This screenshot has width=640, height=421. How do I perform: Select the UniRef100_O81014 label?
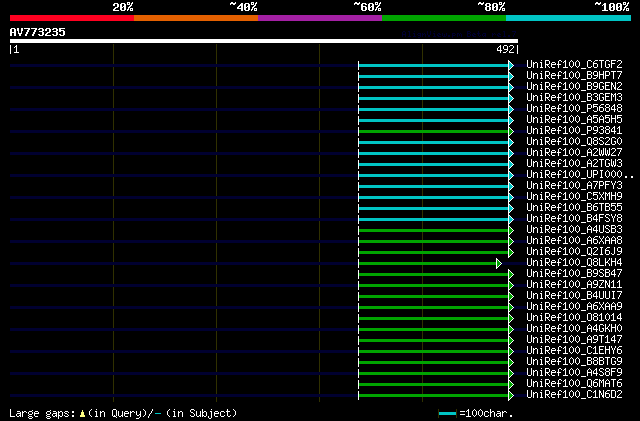(574, 318)
